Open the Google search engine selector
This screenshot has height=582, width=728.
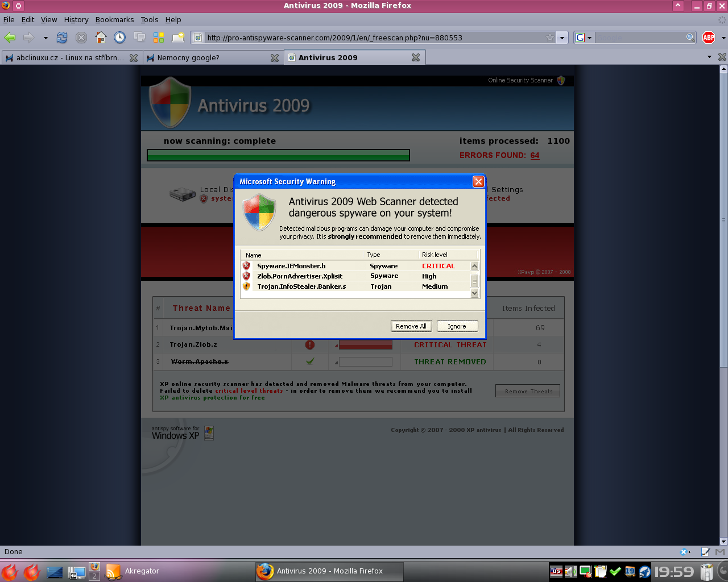pyautogui.click(x=584, y=38)
